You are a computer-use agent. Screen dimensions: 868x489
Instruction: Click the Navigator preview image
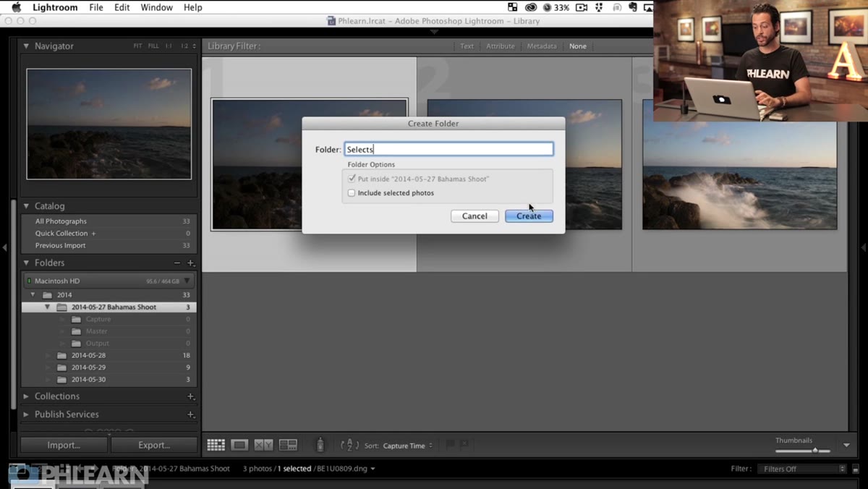[x=109, y=124]
